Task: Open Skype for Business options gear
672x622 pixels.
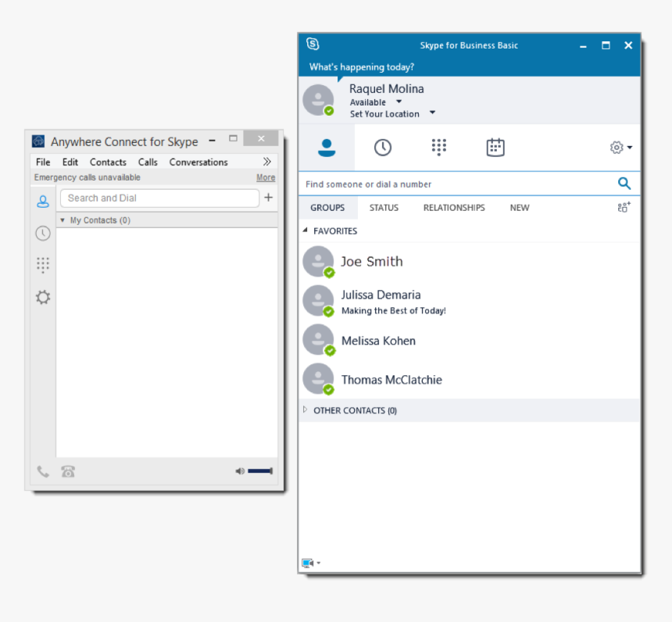Action: click(617, 148)
